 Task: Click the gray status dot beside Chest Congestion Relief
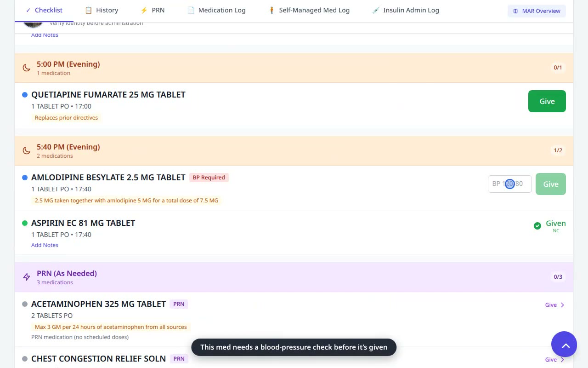[x=25, y=359]
